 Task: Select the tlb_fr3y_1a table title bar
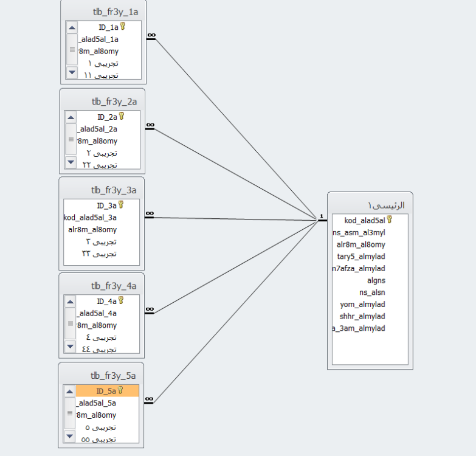(x=103, y=12)
